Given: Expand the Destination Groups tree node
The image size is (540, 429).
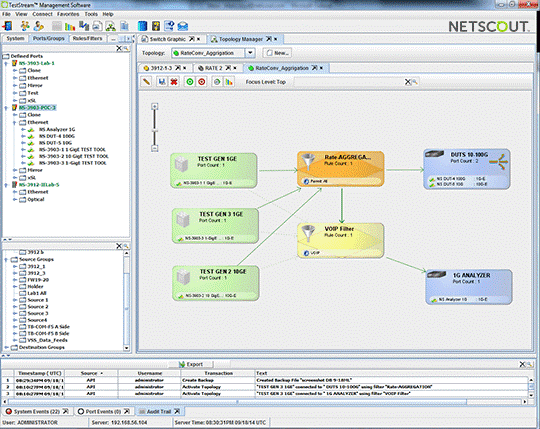Looking at the screenshot, I should (x=6, y=347).
